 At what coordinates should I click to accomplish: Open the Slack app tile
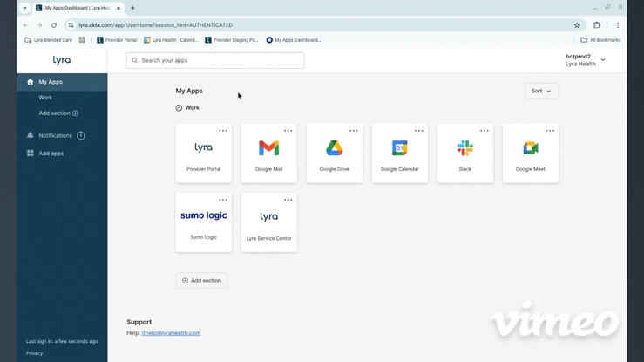pyautogui.click(x=465, y=154)
